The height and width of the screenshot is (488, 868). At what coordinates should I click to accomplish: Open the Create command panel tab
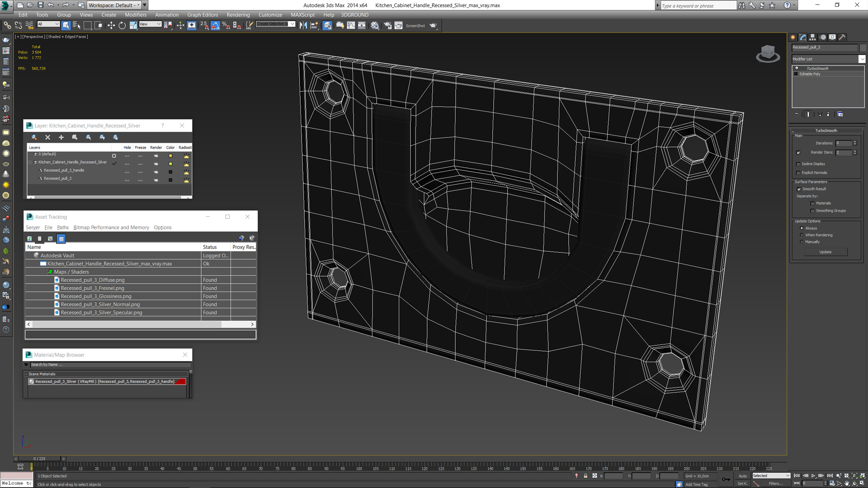(793, 38)
